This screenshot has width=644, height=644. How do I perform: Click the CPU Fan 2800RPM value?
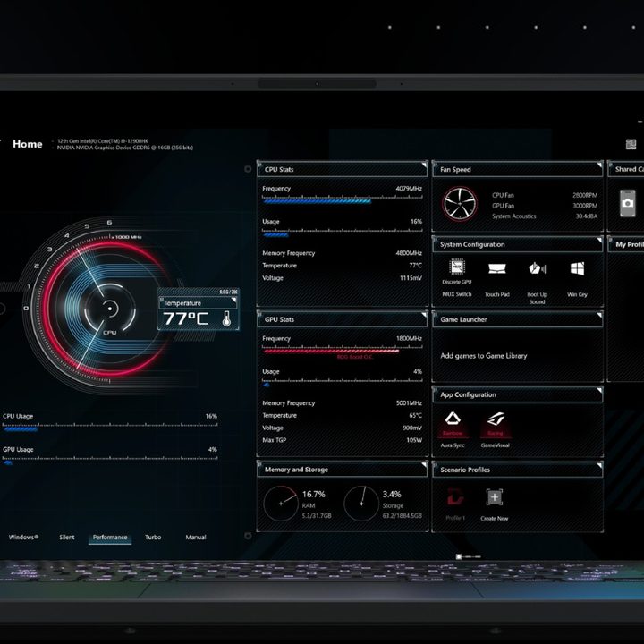pos(585,196)
